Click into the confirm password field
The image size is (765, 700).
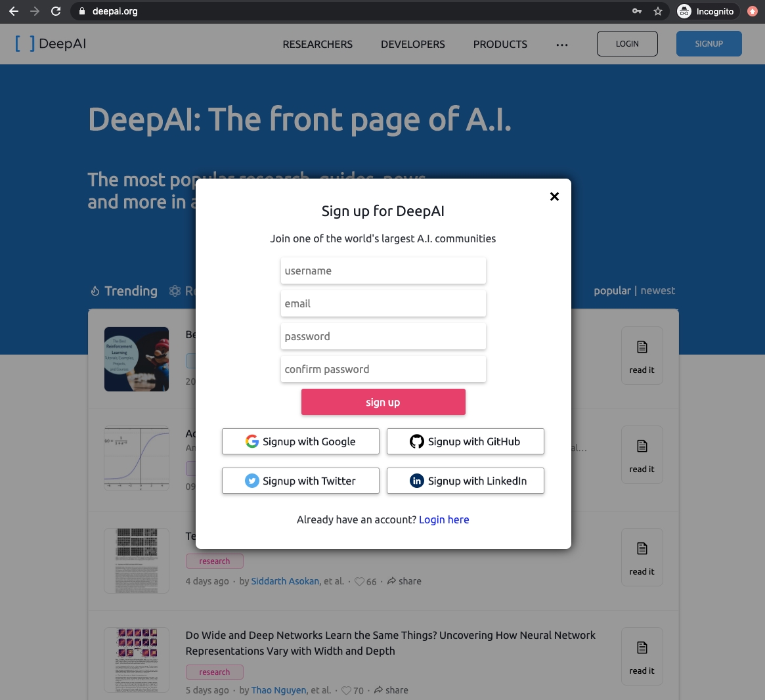(x=383, y=369)
